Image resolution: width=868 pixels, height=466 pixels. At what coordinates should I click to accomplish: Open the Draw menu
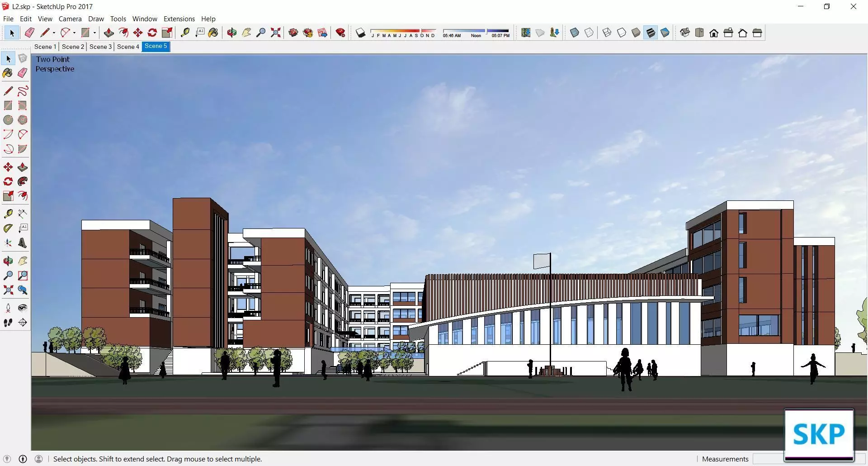[x=96, y=19]
